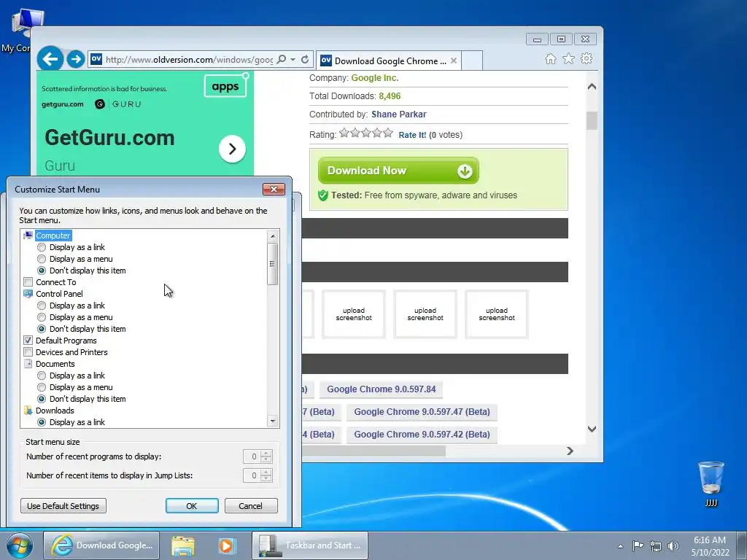This screenshot has width=747, height=560.
Task: Open Google Chrome 9.0.597.42 (Beta) link
Action: point(422,435)
